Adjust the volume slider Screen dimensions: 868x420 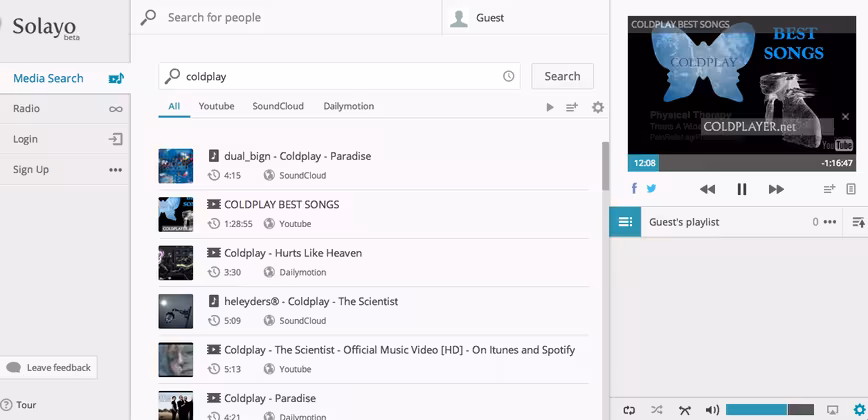[x=769, y=409]
